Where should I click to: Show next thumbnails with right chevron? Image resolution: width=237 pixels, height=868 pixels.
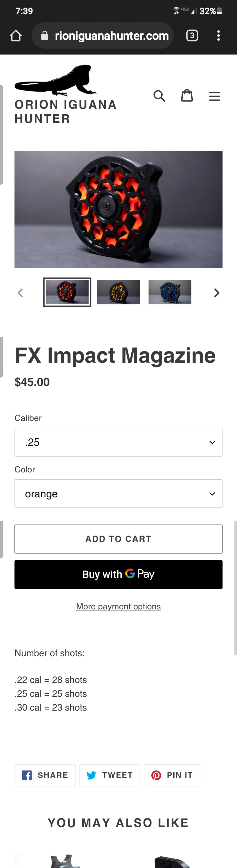[217, 293]
